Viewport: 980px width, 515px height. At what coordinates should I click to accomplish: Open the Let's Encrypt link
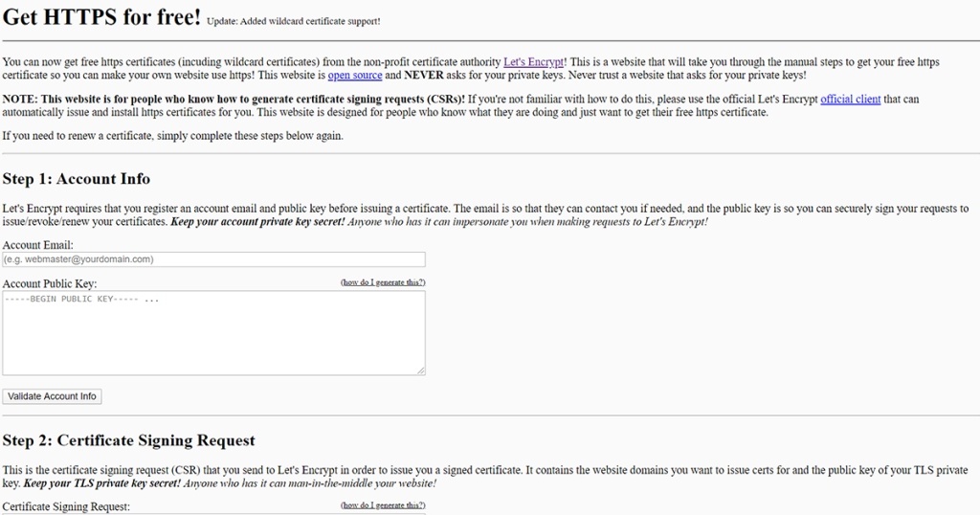pos(535,62)
